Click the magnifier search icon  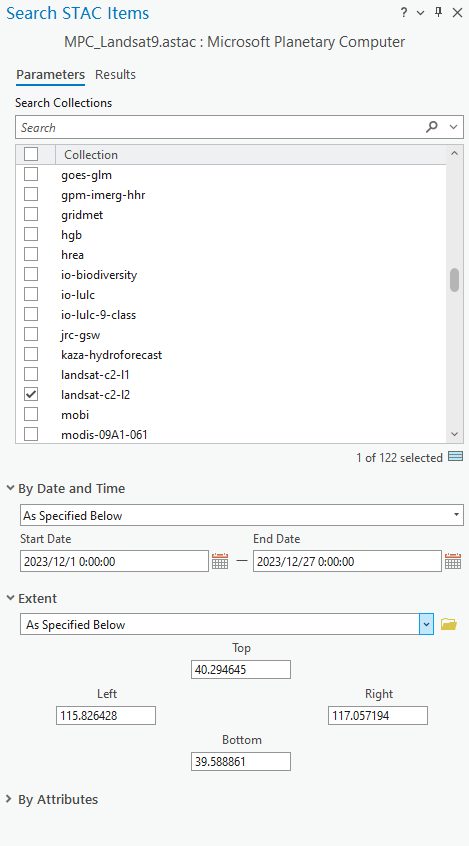432,127
